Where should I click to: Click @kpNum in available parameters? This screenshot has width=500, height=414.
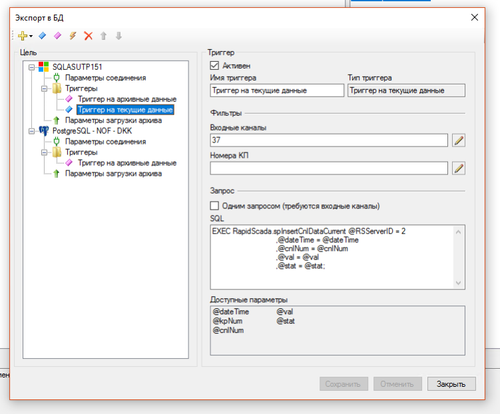tap(228, 321)
